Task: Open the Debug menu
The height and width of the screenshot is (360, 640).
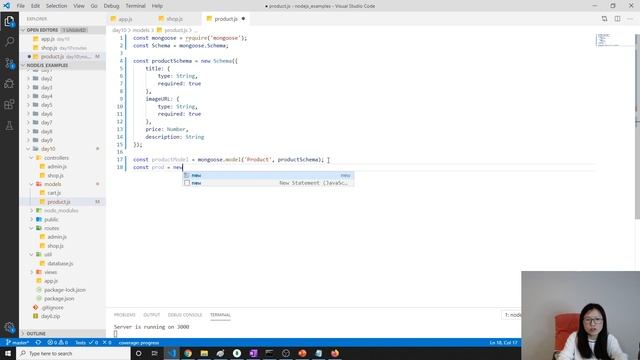Action: [111, 6]
